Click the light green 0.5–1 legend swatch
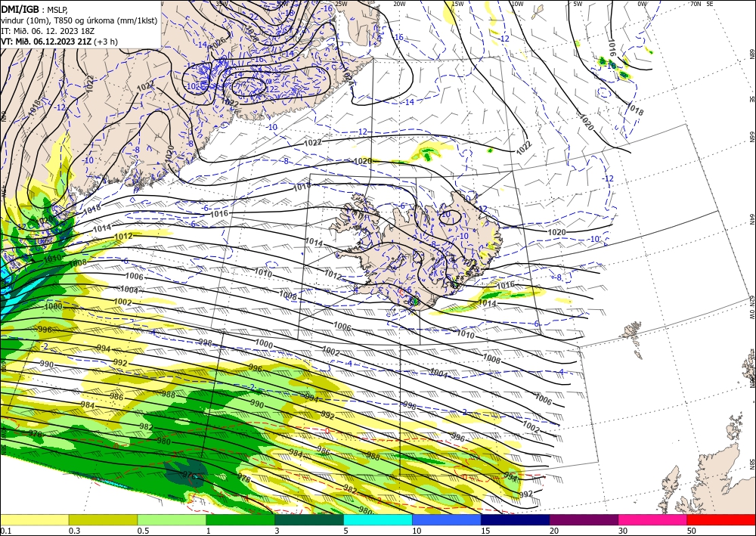This screenshot has width=756, height=536. click(172, 519)
